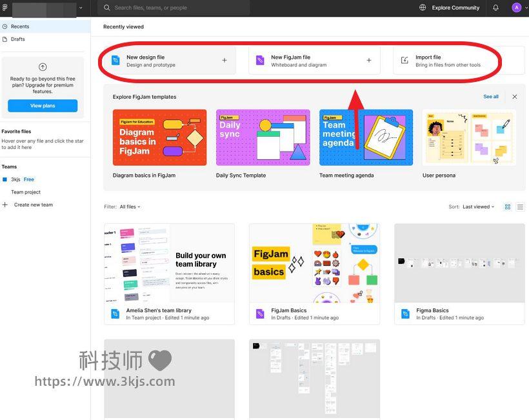Click FigJam icon beside FigJam Basics
Image resolution: width=529 pixels, height=420 pixels.
260,314
